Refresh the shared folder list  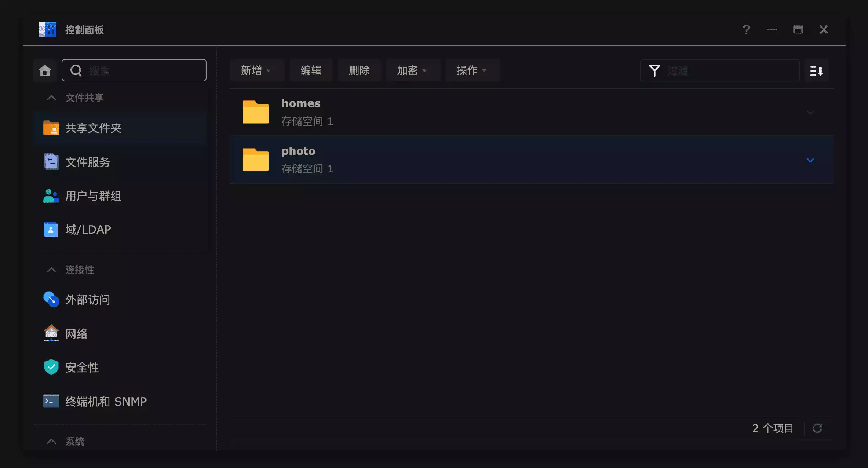tap(817, 428)
